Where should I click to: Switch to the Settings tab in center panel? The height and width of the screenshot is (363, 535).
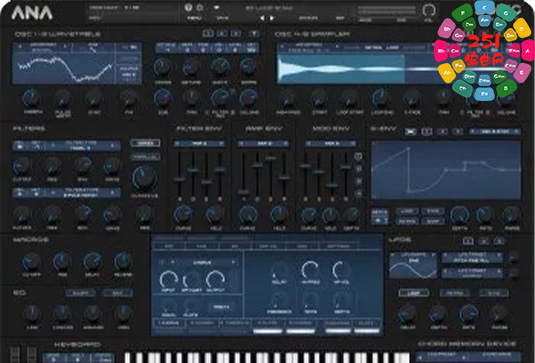338,246
